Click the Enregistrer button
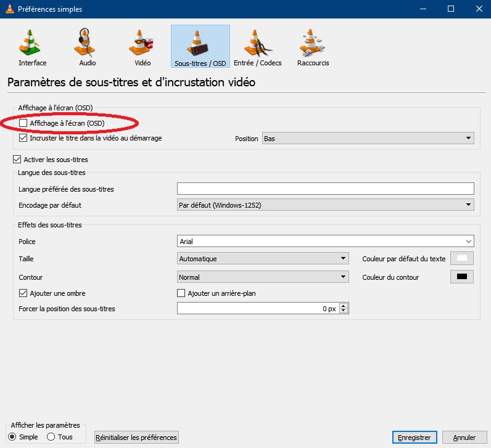 [x=415, y=437]
